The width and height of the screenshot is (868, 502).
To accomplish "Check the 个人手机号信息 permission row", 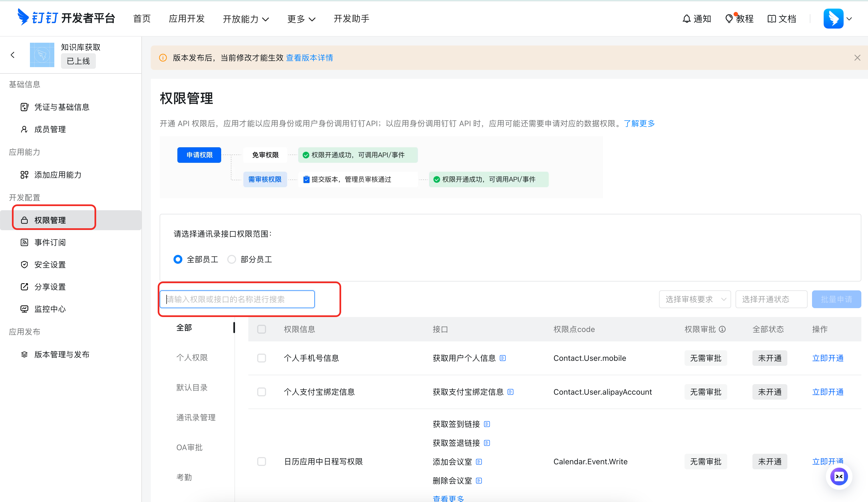I will tap(262, 358).
